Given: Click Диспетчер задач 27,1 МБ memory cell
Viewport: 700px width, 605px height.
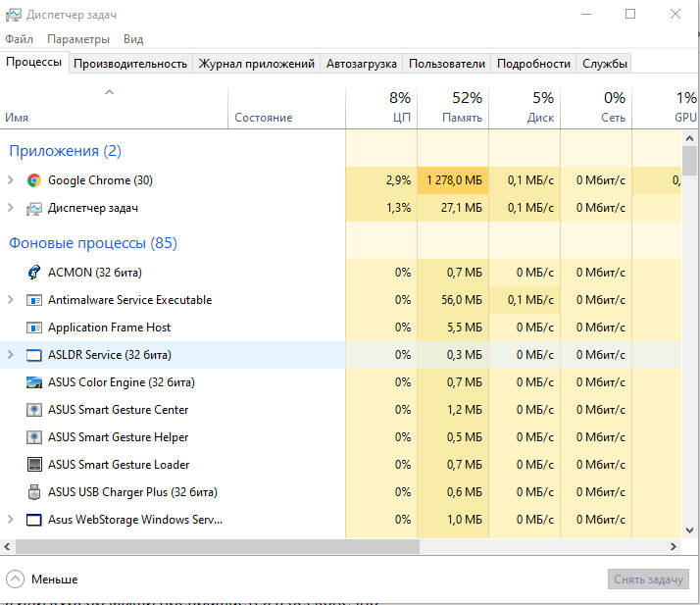Looking at the screenshot, I should click(x=453, y=208).
